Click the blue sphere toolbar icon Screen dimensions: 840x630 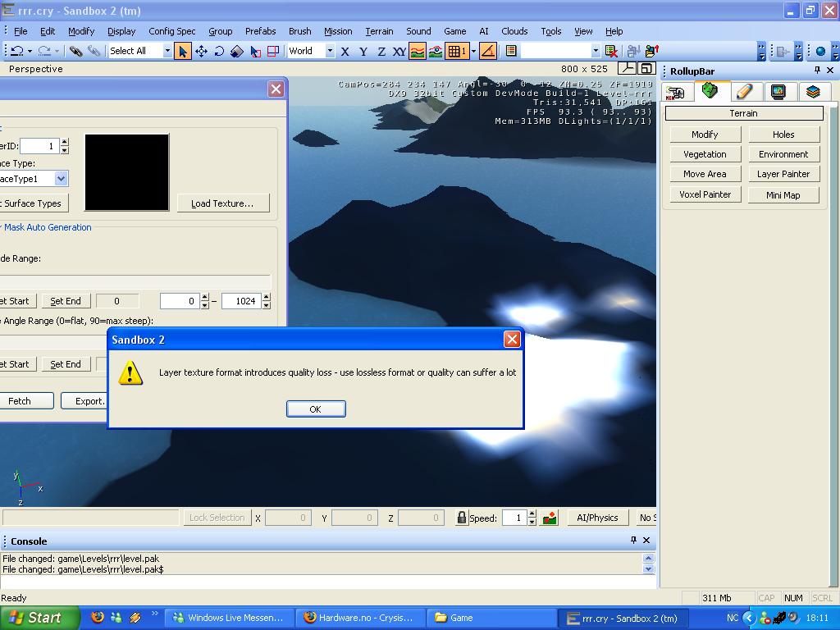(x=820, y=52)
